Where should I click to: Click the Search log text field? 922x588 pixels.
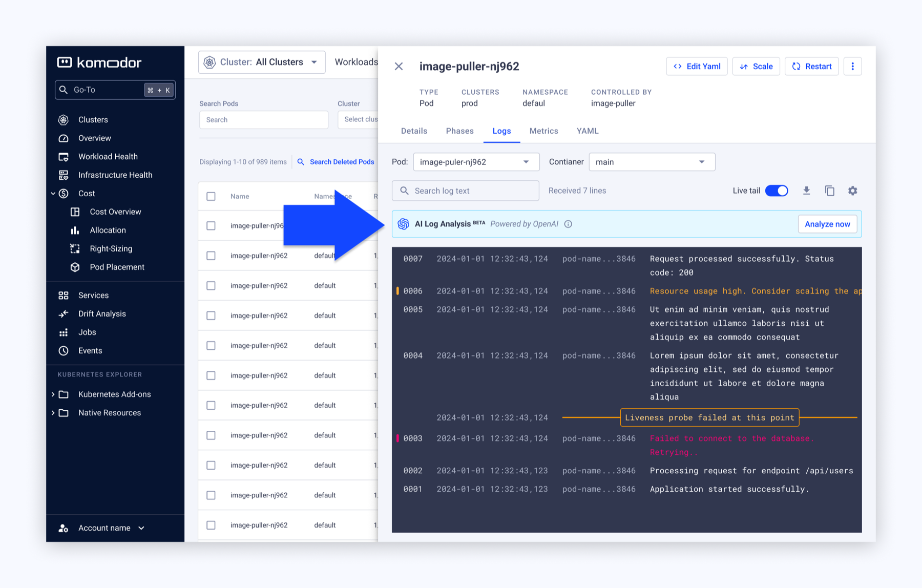[x=466, y=191]
